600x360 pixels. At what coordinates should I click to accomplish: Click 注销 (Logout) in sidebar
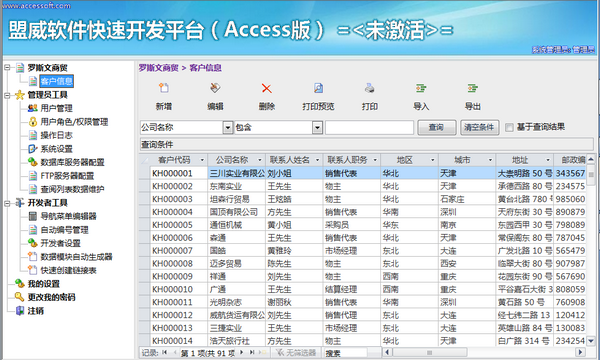point(36,311)
